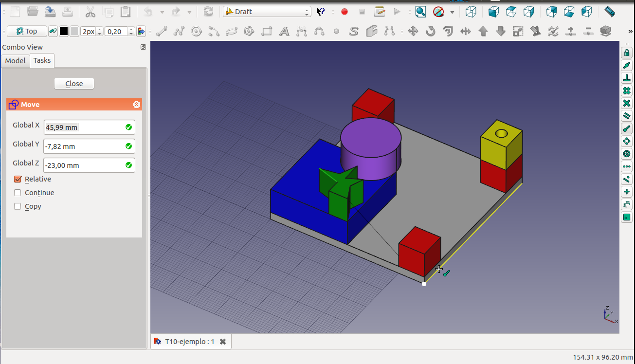
Task: Uncheck the Relative checkbox
Action: [x=18, y=179]
